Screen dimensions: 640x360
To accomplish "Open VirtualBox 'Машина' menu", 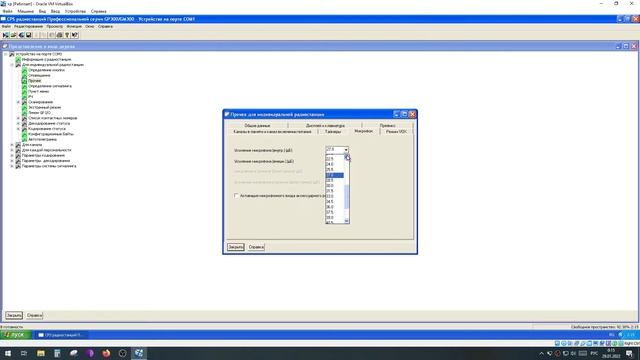I will [26, 11].
